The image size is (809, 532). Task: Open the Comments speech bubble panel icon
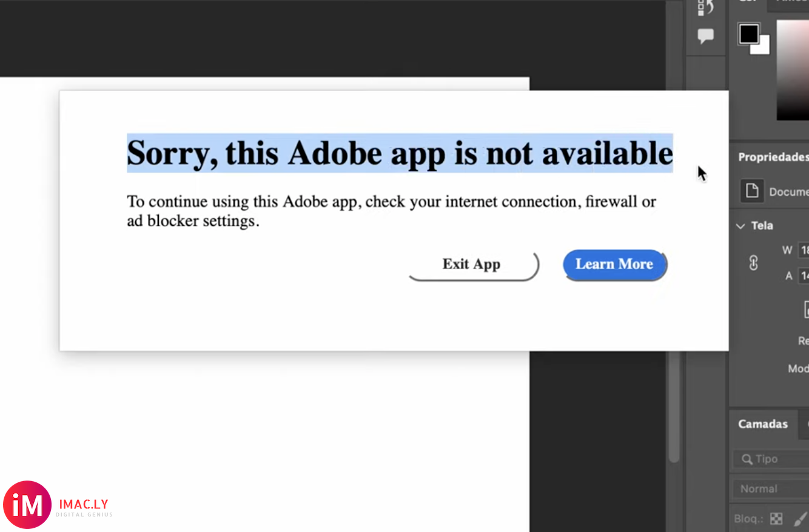705,36
